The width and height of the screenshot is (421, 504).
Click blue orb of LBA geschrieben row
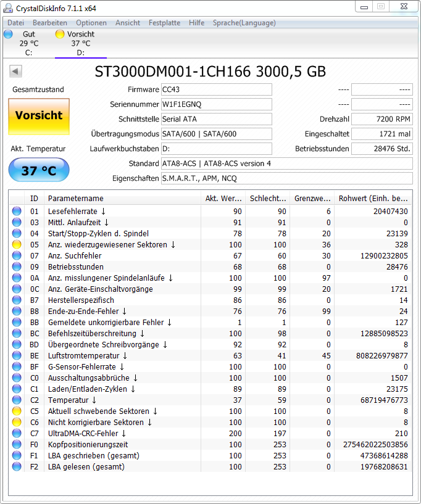[17, 455]
